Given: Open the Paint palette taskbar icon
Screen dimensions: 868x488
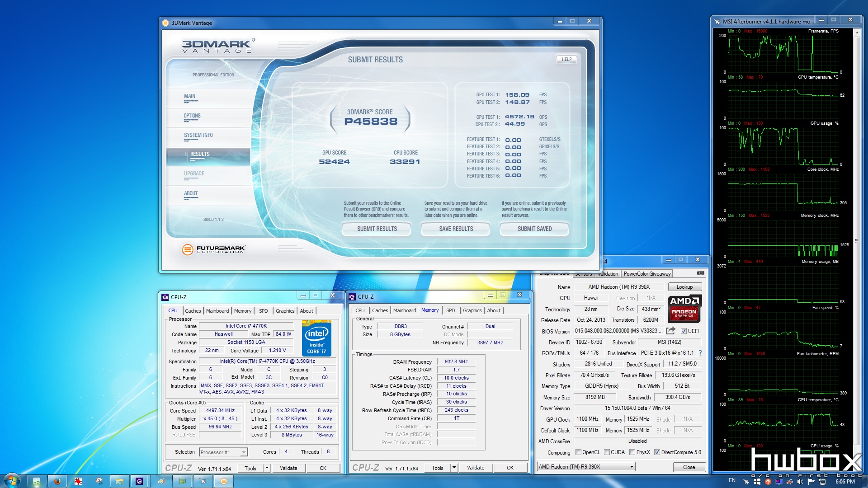Looking at the screenshot, I should 161,481.
